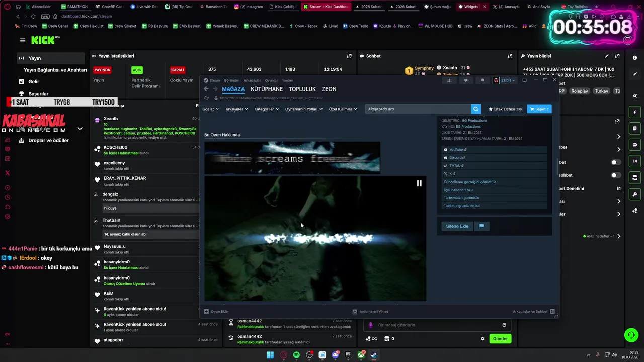Open Steam Big Picture mode icon
The image size is (644, 362).
tap(524, 80)
